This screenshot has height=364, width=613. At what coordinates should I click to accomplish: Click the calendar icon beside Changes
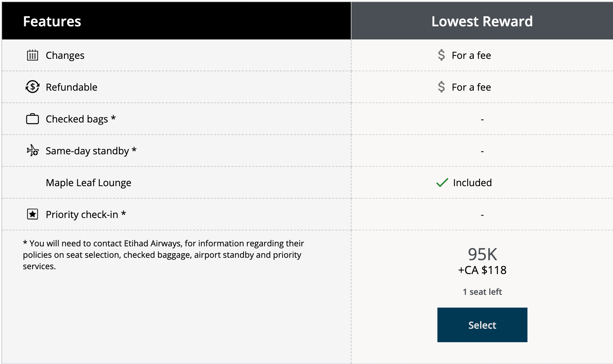33,55
